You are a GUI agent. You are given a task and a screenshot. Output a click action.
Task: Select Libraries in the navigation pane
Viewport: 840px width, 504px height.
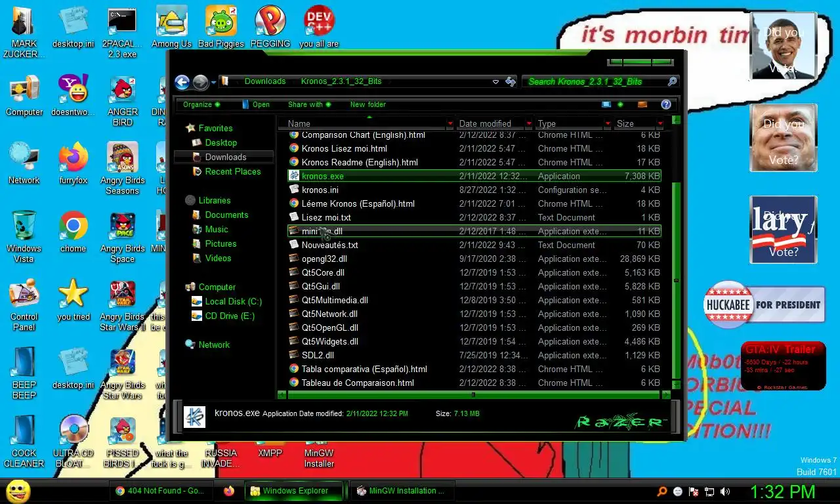point(215,200)
